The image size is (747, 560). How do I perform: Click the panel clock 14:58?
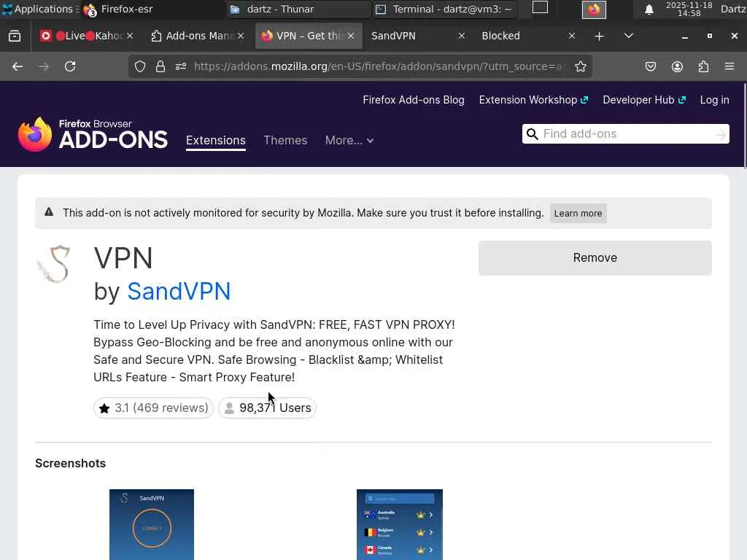tap(689, 9)
